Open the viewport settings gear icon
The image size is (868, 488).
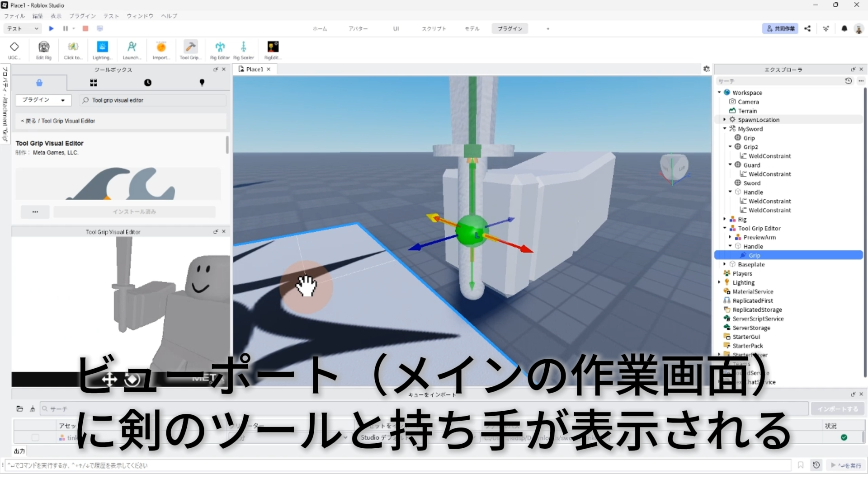click(x=706, y=69)
